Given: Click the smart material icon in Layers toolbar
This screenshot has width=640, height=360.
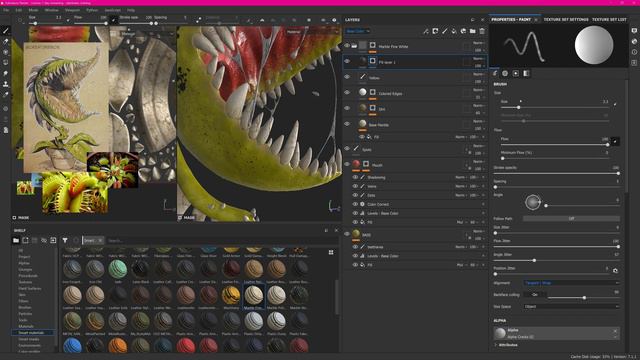Looking at the screenshot, I should point(463,31).
